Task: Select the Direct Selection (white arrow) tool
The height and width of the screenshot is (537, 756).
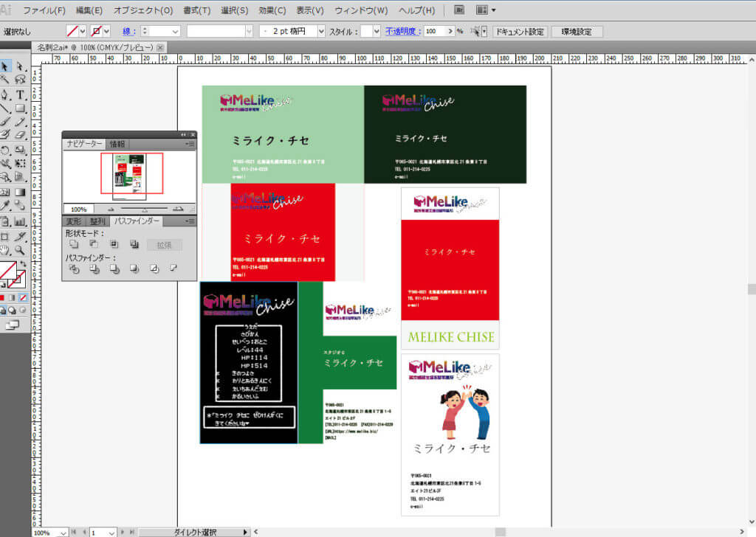Action: (x=20, y=66)
